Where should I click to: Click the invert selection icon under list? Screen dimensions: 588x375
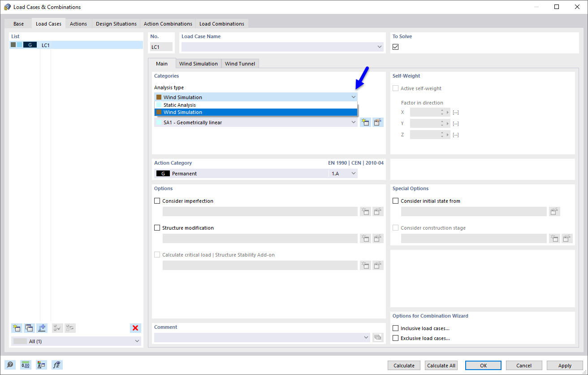[x=70, y=328]
